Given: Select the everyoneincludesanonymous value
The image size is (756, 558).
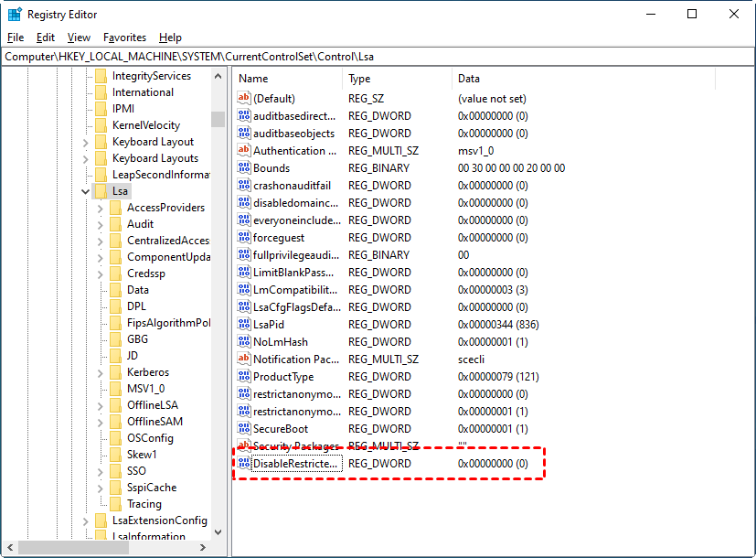Looking at the screenshot, I should [297, 220].
